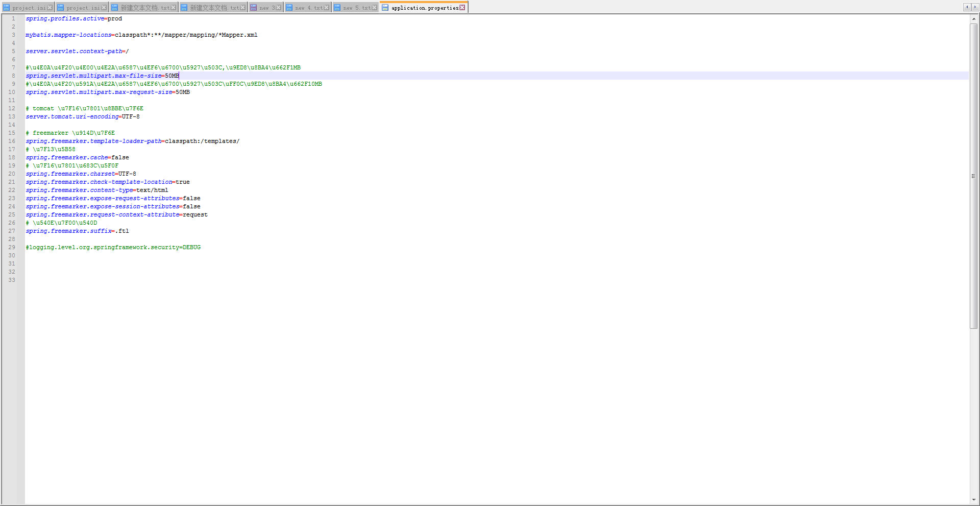Viewport: 980px width, 506px height.
Task: Click the vertical scrollbar up arrow
Action: click(974, 18)
